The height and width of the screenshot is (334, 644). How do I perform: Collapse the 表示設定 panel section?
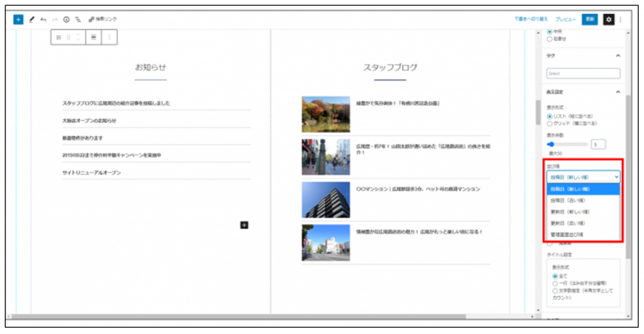(618, 91)
